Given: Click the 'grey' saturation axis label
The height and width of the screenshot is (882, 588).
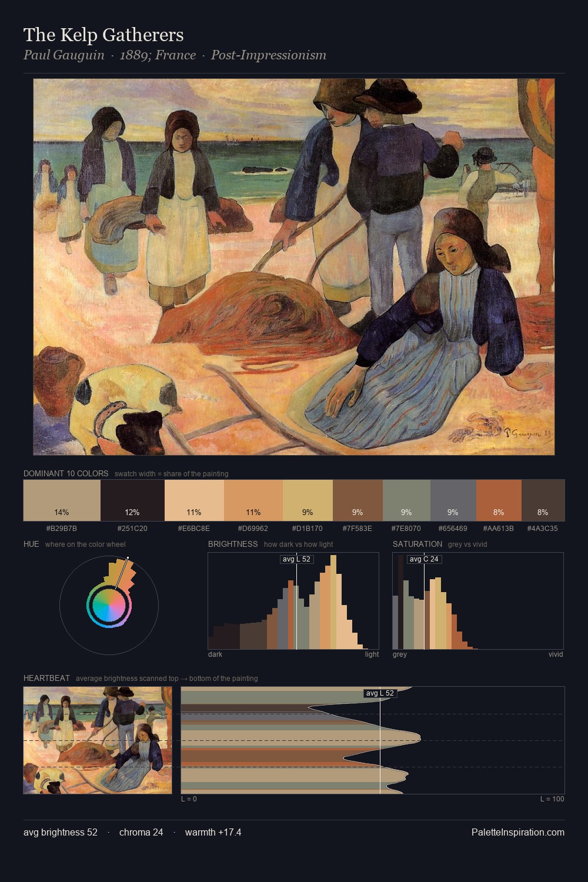Looking at the screenshot, I should tap(400, 654).
